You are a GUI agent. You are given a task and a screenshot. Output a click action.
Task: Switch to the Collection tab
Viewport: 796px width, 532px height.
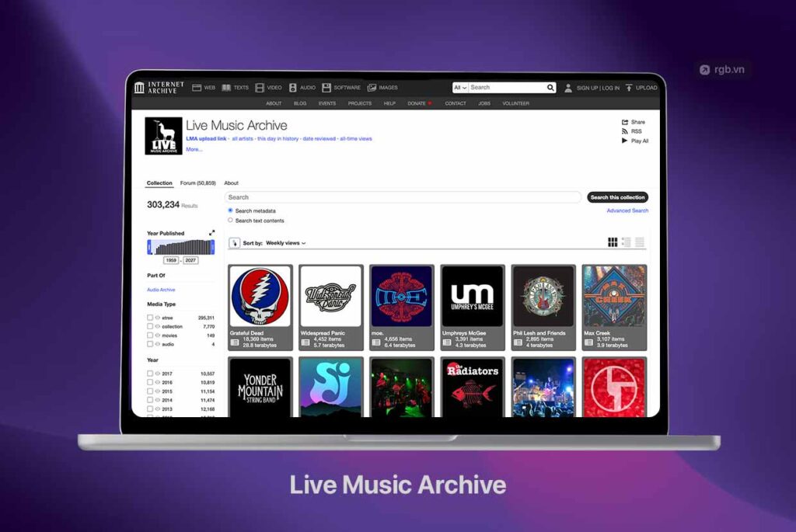tap(159, 183)
